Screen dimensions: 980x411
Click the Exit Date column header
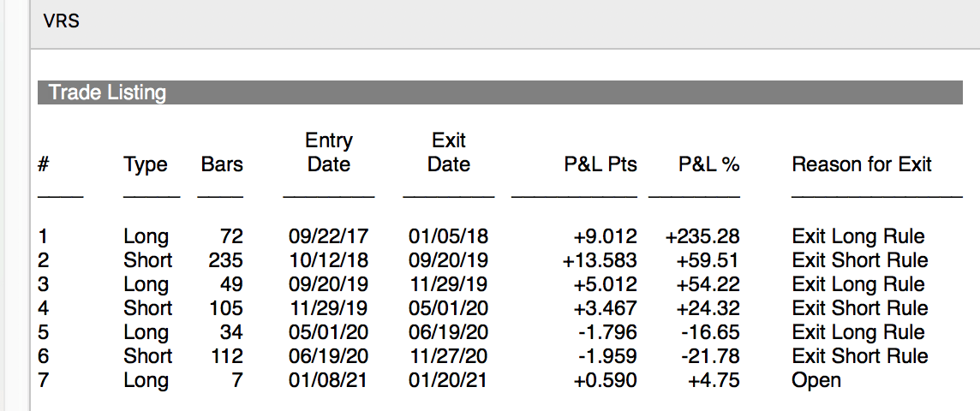pos(449,152)
